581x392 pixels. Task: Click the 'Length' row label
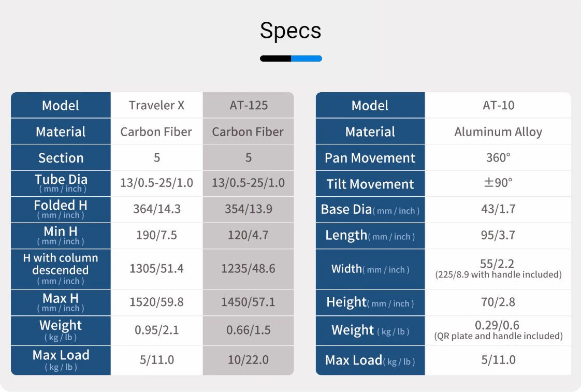coord(370,236)
